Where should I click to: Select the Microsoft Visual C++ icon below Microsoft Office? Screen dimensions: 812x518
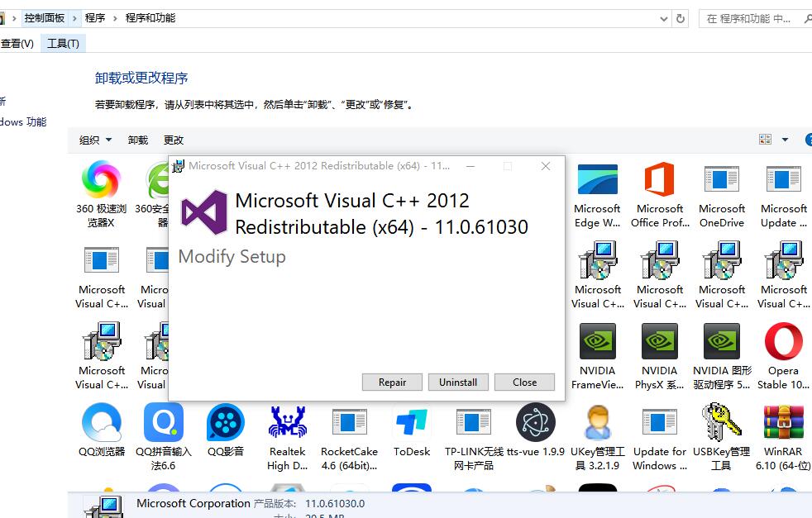coord(660,260)
